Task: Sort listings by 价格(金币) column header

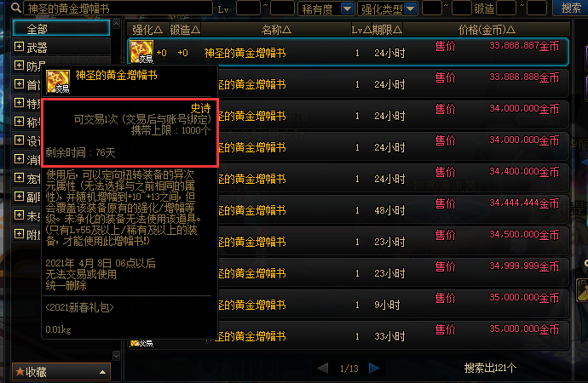Action: [x=487, y=30]
